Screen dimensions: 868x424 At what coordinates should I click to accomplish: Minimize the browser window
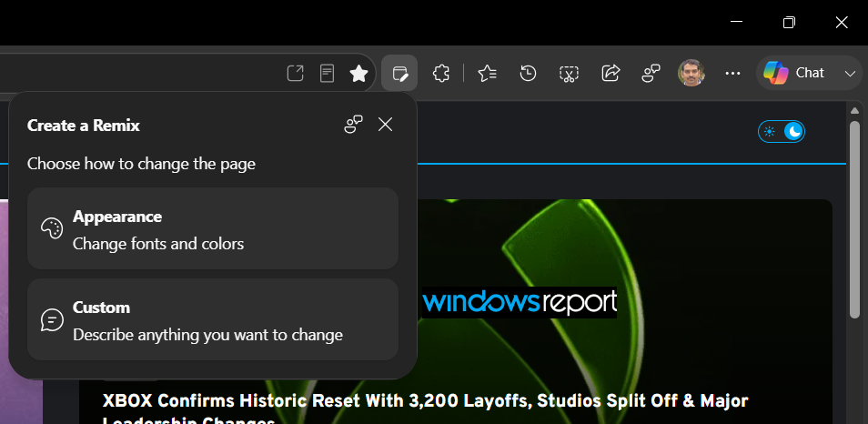tap(736, 22)
